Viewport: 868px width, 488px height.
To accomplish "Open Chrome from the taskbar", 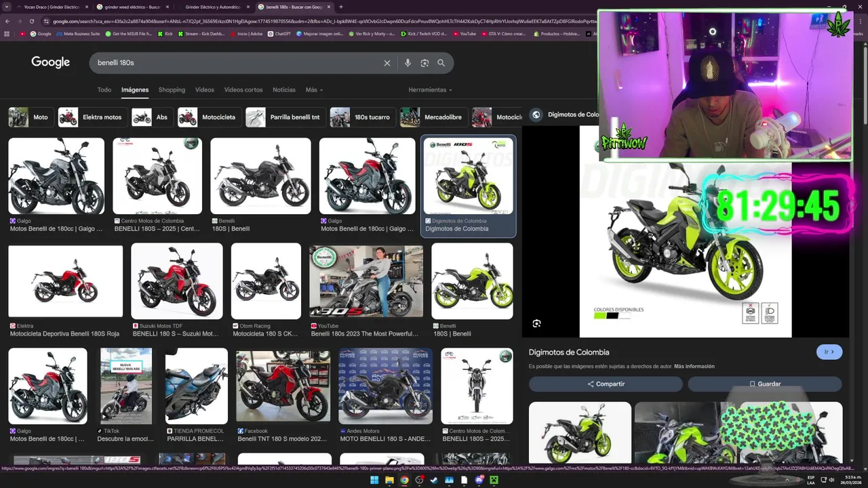I will [404, 481].
